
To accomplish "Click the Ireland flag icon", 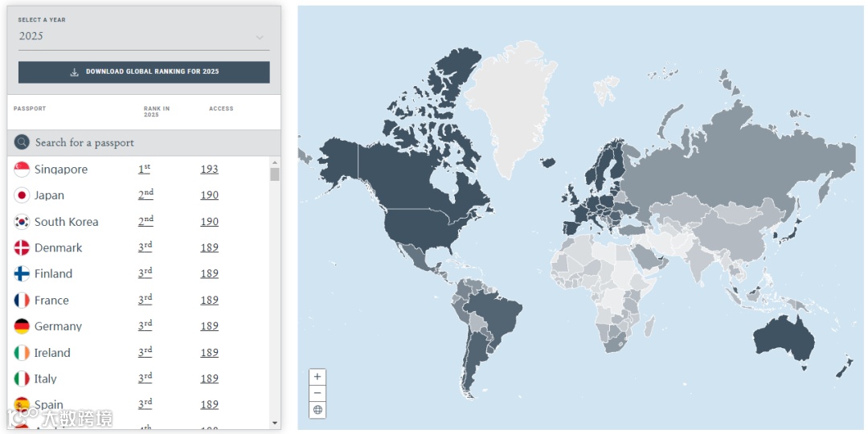I will (22, 353).
